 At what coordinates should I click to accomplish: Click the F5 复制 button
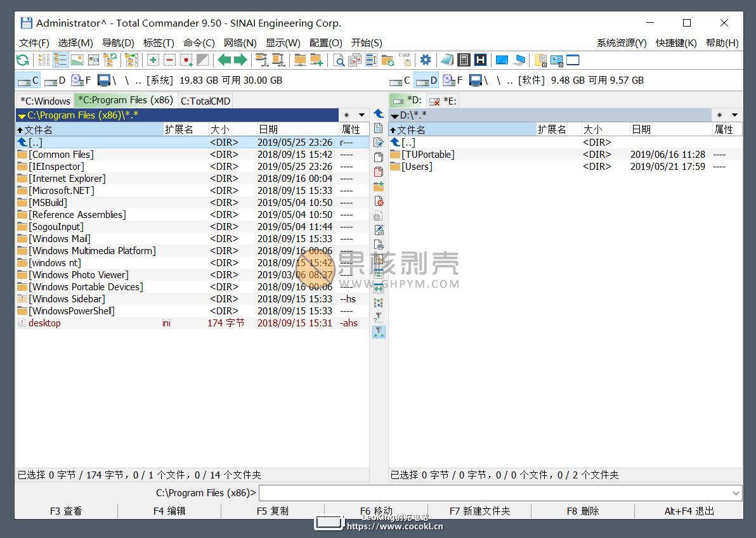tap(273, 511)
